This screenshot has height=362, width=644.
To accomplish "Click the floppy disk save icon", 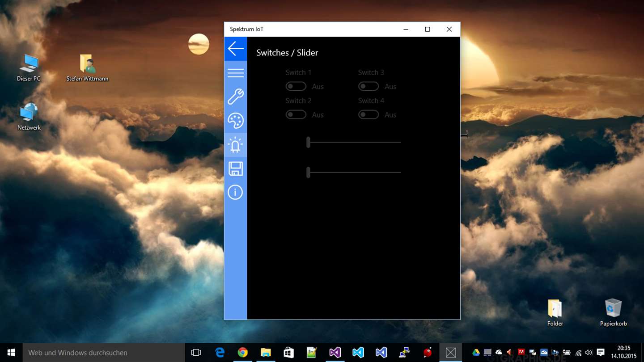I will point(235,168).
